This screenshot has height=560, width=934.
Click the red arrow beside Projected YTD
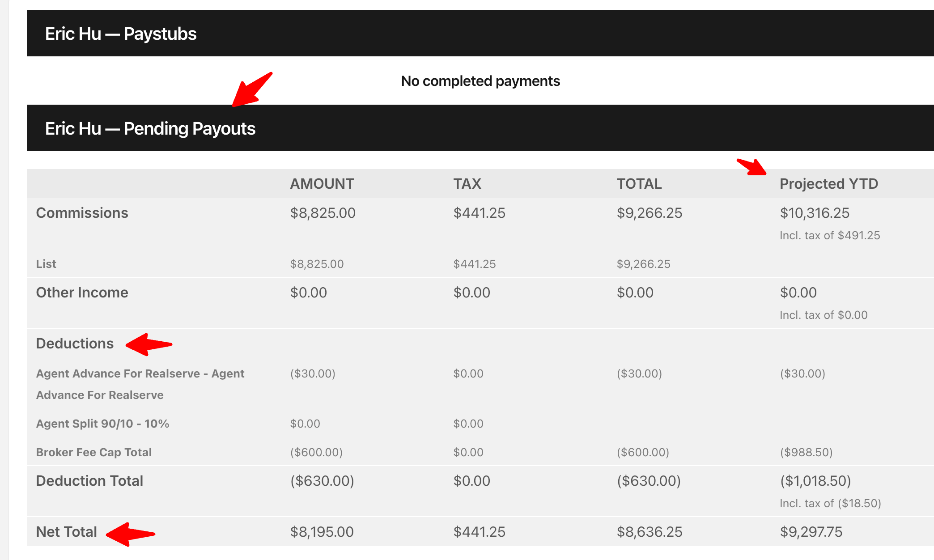coord(752,167)
